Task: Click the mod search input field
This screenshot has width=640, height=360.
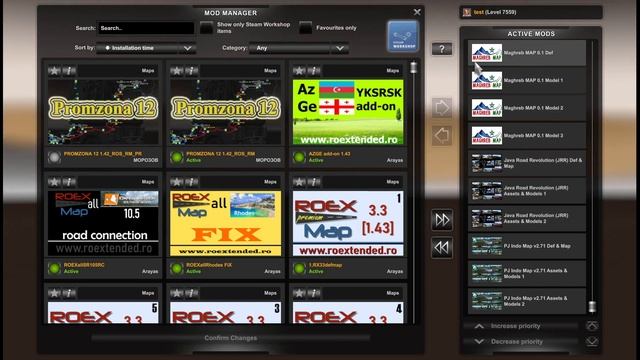Action: [x=146, y=28]
